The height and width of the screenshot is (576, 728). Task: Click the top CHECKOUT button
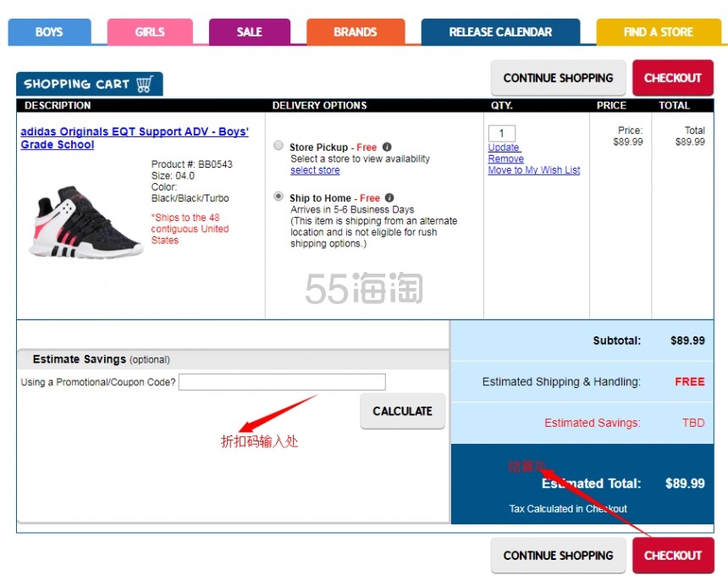click(x=672, y=78)
